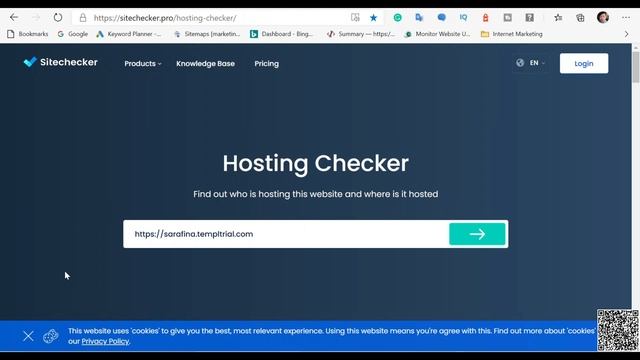The height and width of the screenshot is (360, 640).
Task: Open the collections icon in toolbar
Action: [x=580, y=18]
